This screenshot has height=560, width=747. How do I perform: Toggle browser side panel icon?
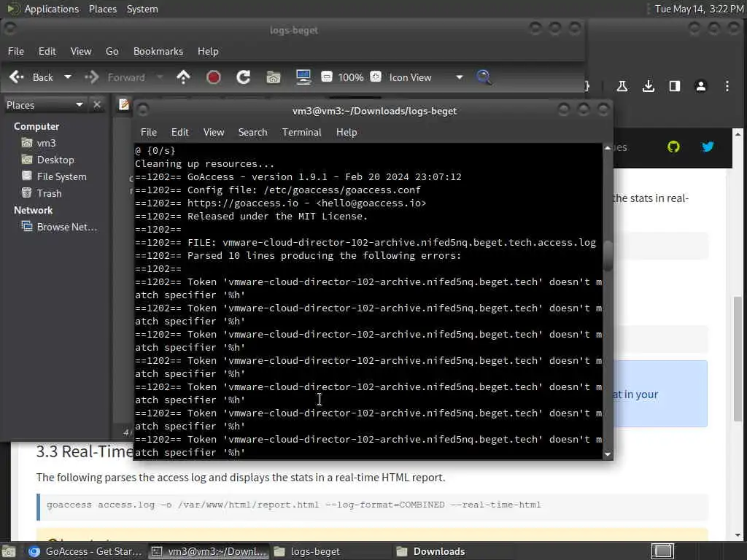coord(675,86)
